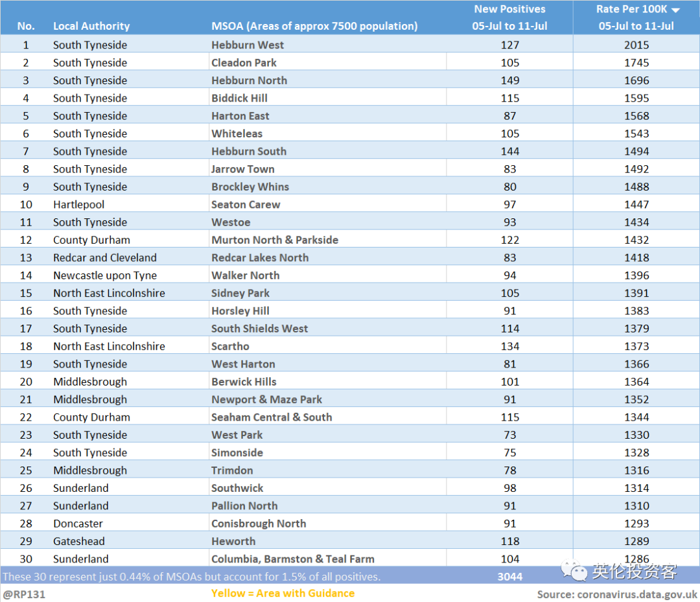The height and width of the screenshot is (602, 700).
Task: Select the rate value 1745
Action: (x=636, y=63)
